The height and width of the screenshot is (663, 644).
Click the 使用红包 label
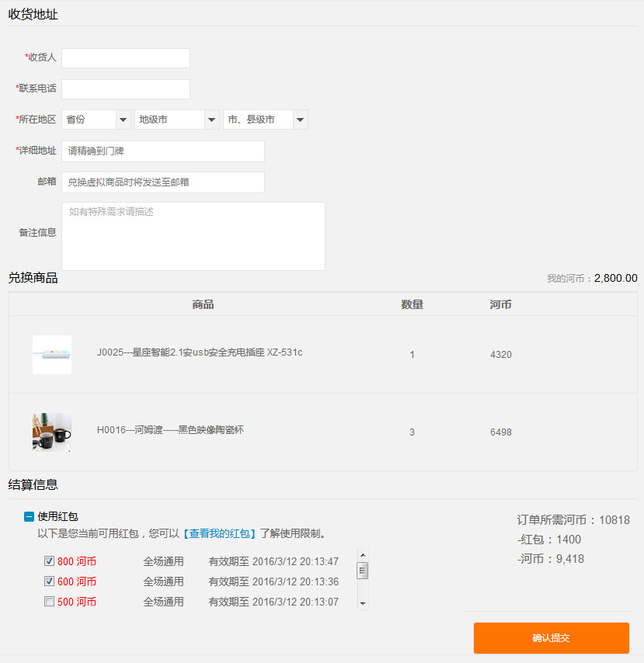click(x=58, y=516)
